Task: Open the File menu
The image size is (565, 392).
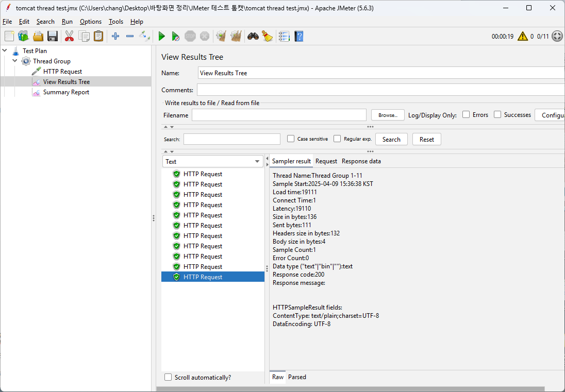Action: [x=7, y=22]
